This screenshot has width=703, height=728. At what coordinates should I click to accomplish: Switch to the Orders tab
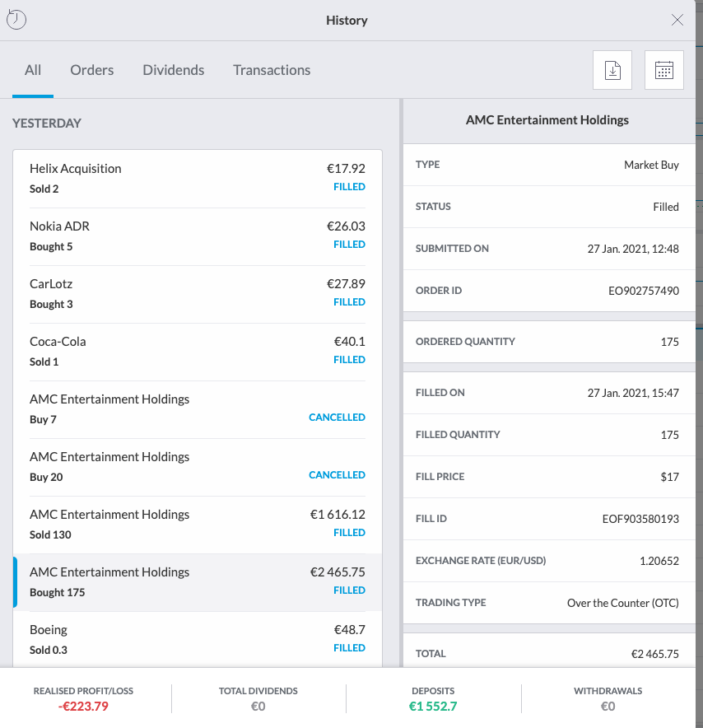pos(92,70)
